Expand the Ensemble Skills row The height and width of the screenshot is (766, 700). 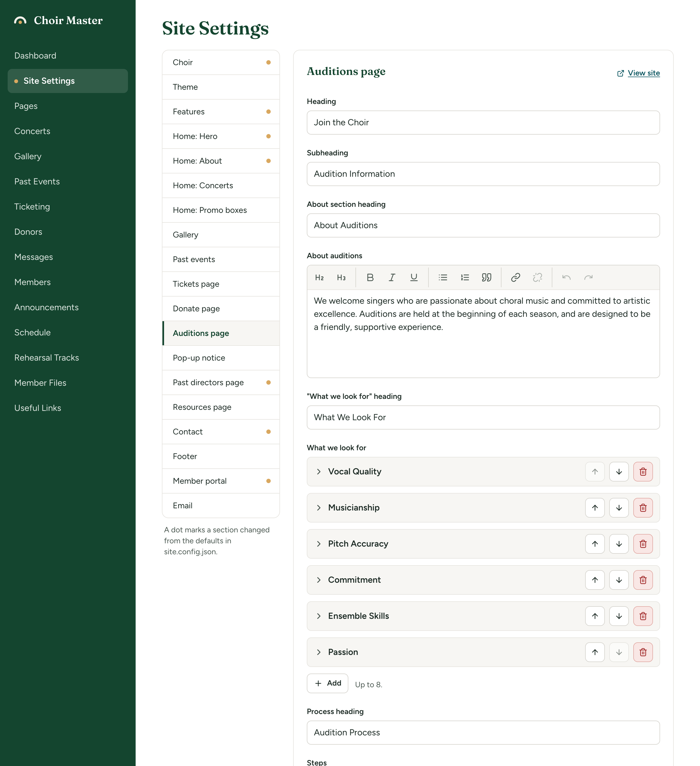tap(319, 616)
